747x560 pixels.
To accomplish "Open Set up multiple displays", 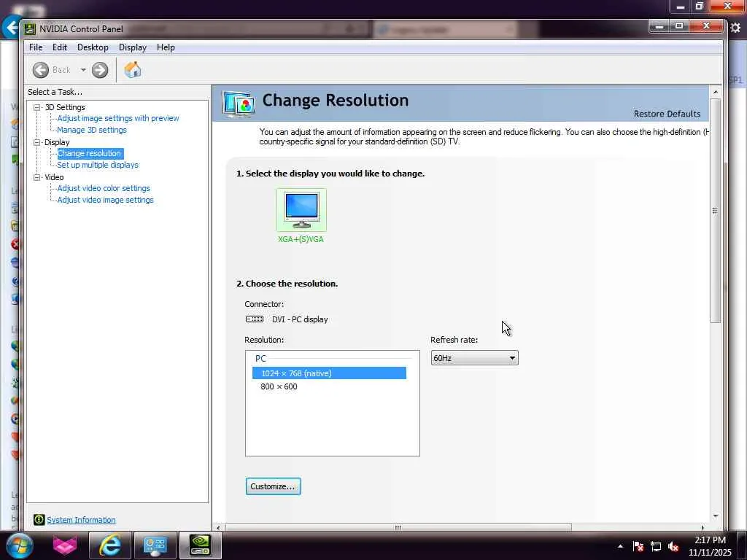I will pos(98,165).
